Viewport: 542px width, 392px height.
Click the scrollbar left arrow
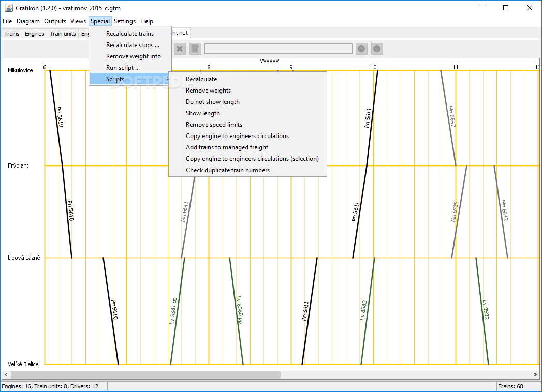pos(6,374)
